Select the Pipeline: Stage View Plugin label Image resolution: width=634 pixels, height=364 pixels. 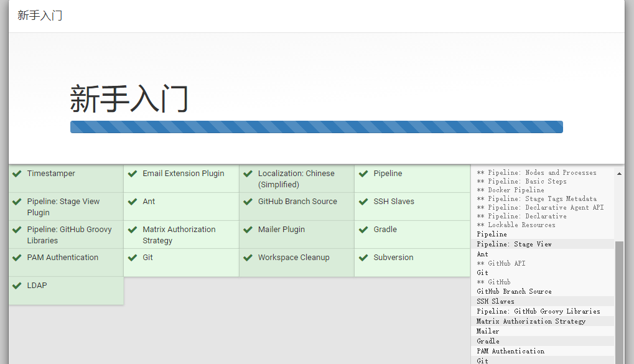[x=63, y=207]
